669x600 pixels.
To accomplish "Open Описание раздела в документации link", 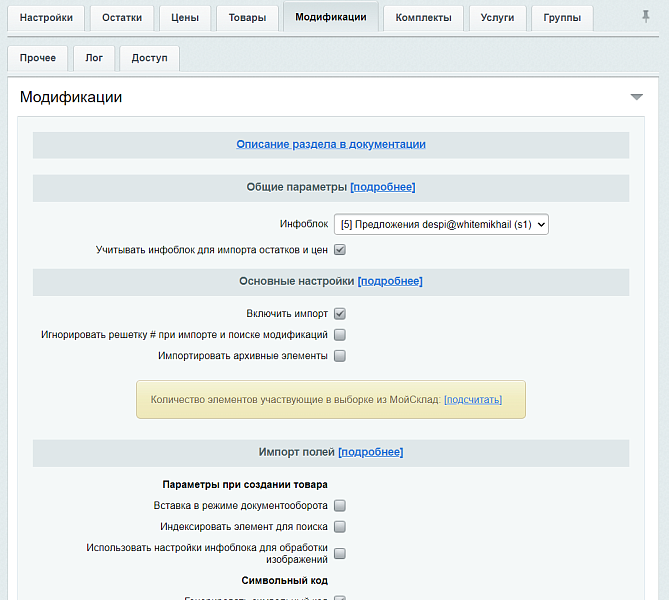I will click(x=331, y=144).
